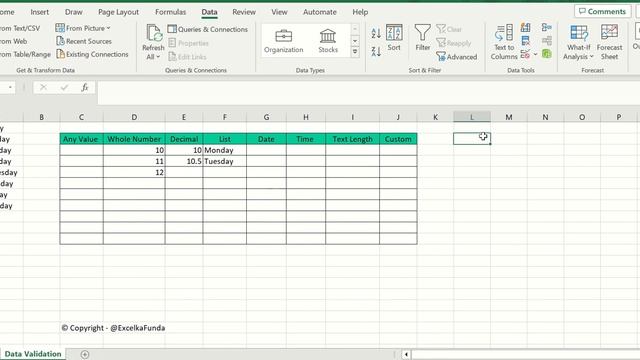Open the Help tab

[360, 12]
